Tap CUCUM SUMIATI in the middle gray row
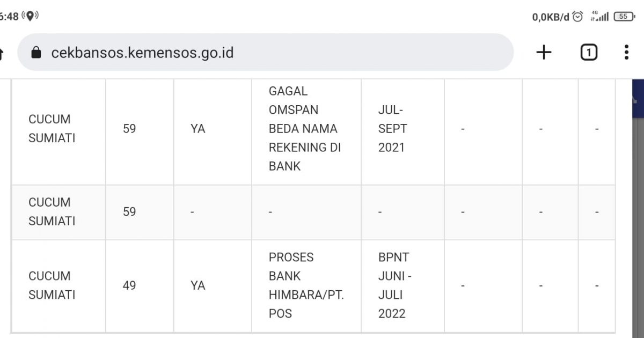The height and width of the screenshot is (338, 644). pos(52,211)
